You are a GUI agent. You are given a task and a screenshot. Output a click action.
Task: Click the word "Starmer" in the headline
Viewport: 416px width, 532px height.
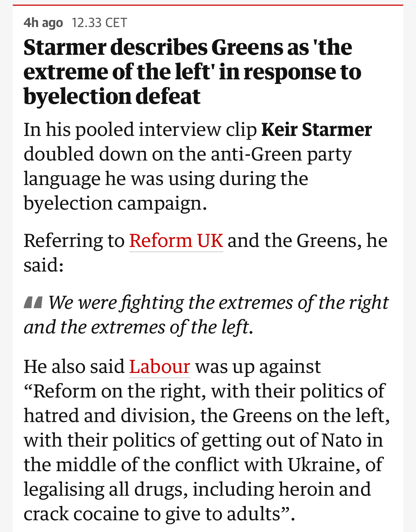click(x=65, y=48)
